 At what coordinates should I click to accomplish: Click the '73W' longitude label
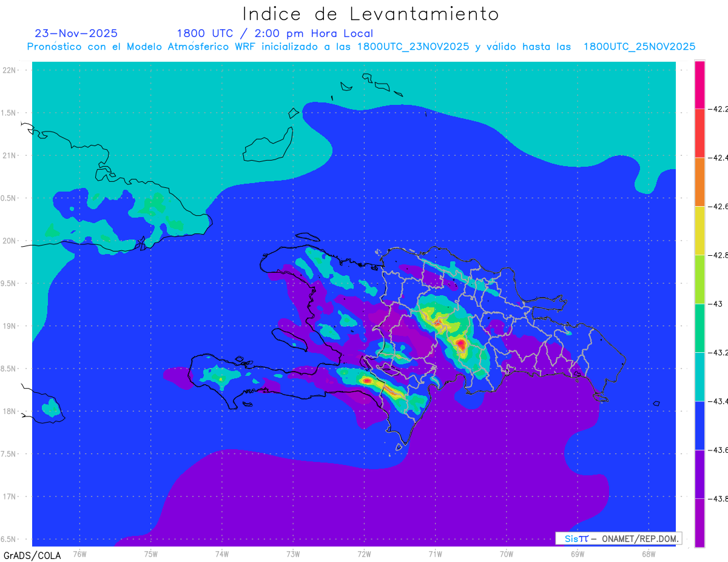click(293, 553)
